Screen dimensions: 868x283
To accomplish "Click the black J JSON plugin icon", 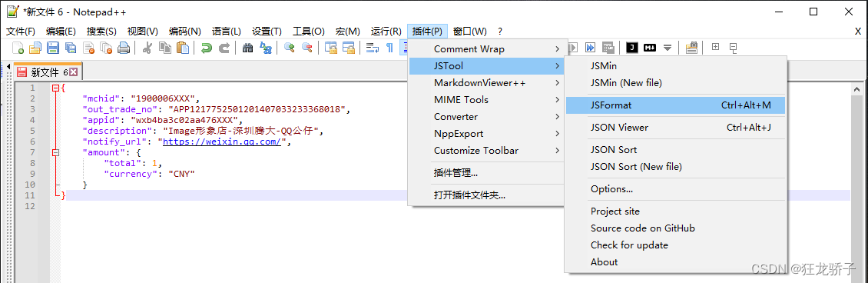I will (x=631, y=48).
